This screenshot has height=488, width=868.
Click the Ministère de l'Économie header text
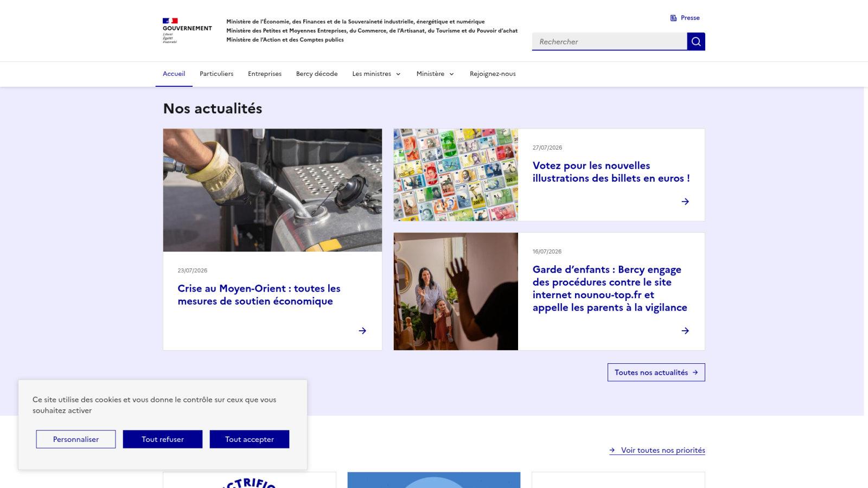click(355, 22)
